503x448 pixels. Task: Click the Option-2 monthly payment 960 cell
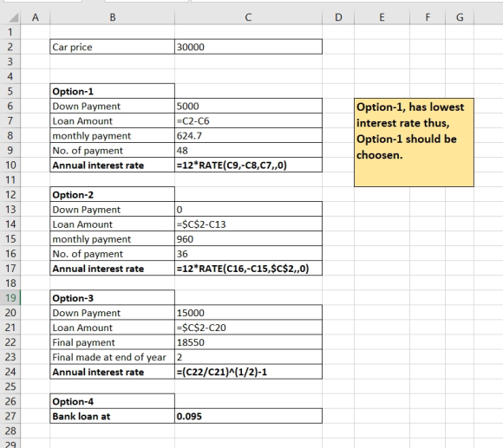[x=248, y=239]
